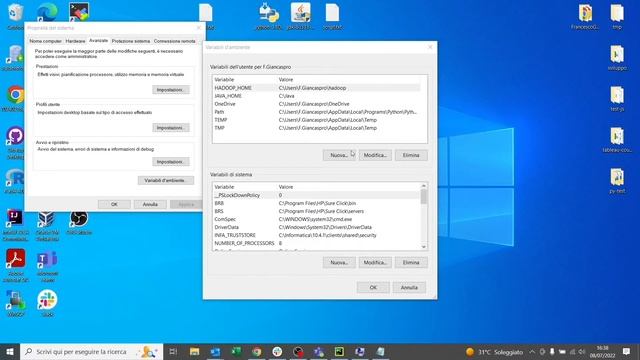Launch Microsoft Edge from the desktop
Viewport: 640px width, 360px height.
[47, 12]
